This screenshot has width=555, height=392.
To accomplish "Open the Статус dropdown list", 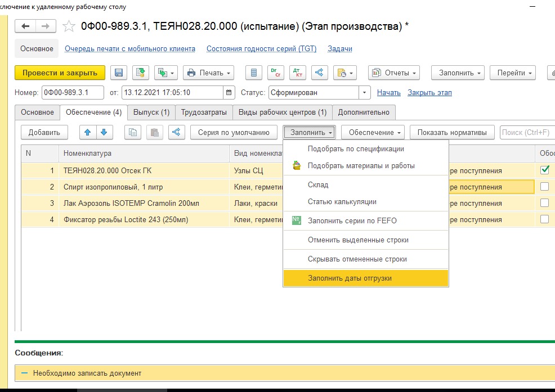I will (365, 93).
